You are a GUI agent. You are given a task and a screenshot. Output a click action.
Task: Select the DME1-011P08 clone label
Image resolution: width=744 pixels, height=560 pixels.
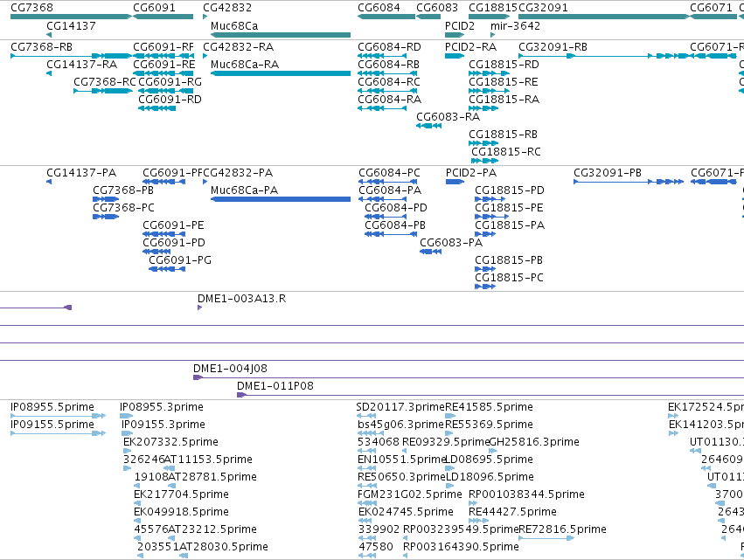click(275, 386)
